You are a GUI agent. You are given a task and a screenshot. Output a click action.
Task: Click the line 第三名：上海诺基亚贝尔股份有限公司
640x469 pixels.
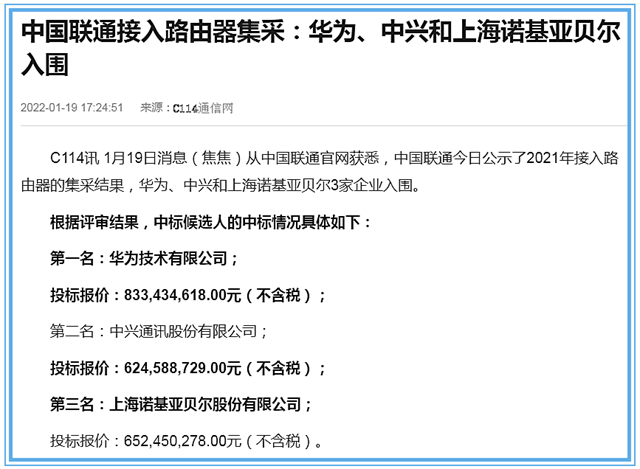coord(181,404)
